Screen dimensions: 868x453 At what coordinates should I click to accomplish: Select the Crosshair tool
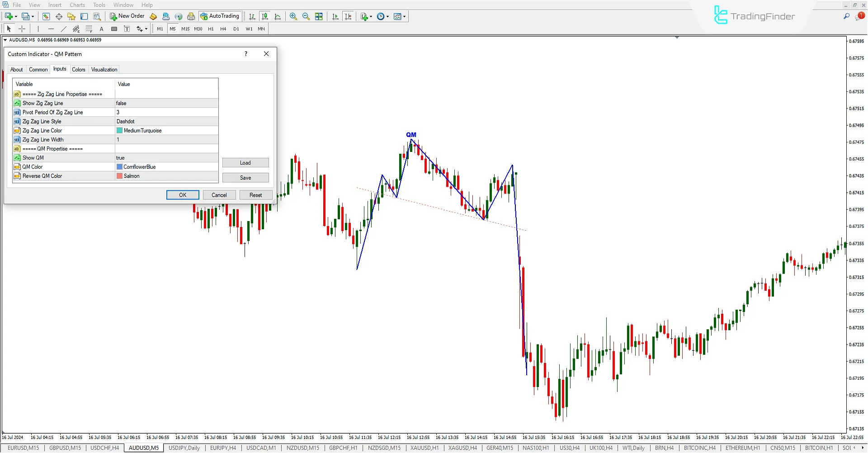tap(22, 28)
